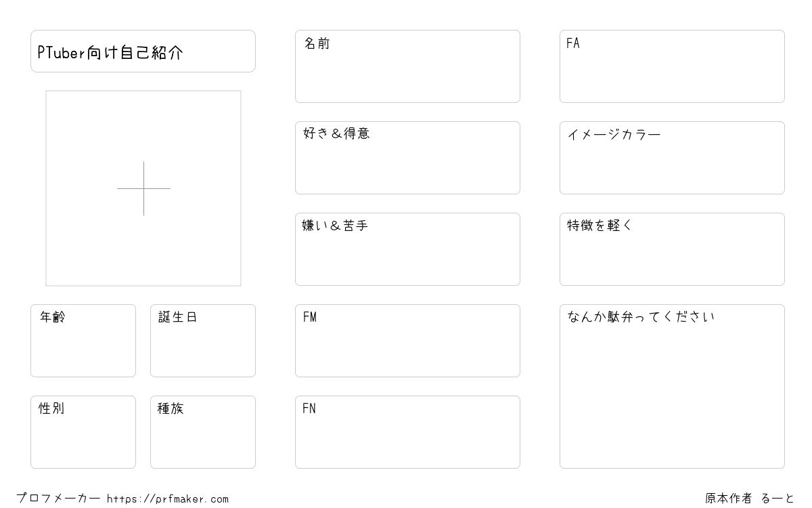Screen dimensions: 812x508
Task: Click the 原本作者 るーと credit text
Action: coord(750,499)
